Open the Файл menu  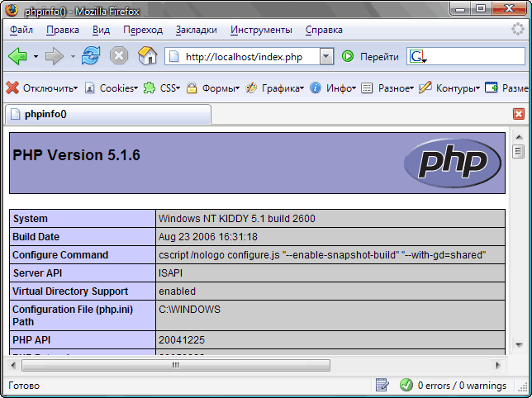click(x=21, y=30)
